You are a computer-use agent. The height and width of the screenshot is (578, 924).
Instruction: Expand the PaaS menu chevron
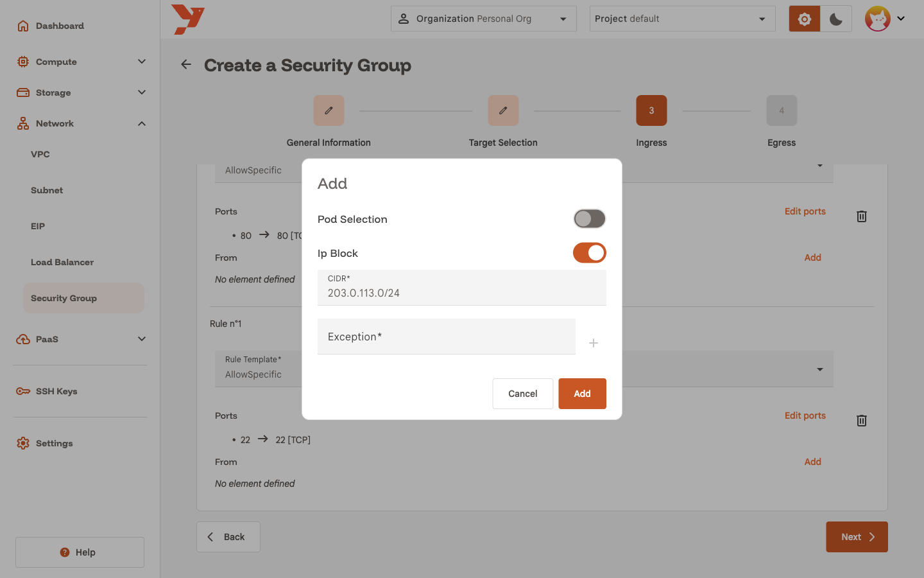point(142,339)
